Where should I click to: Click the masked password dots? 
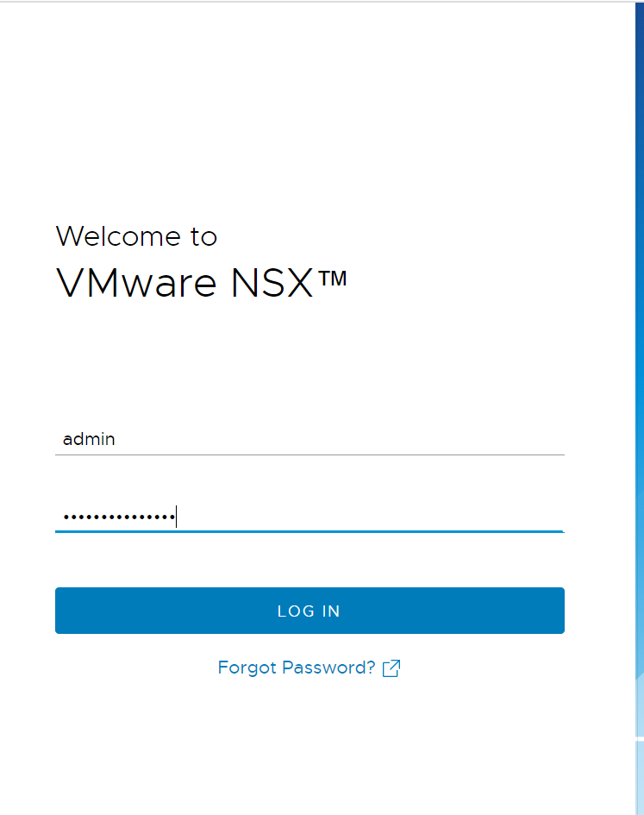(x=118, y=517)
